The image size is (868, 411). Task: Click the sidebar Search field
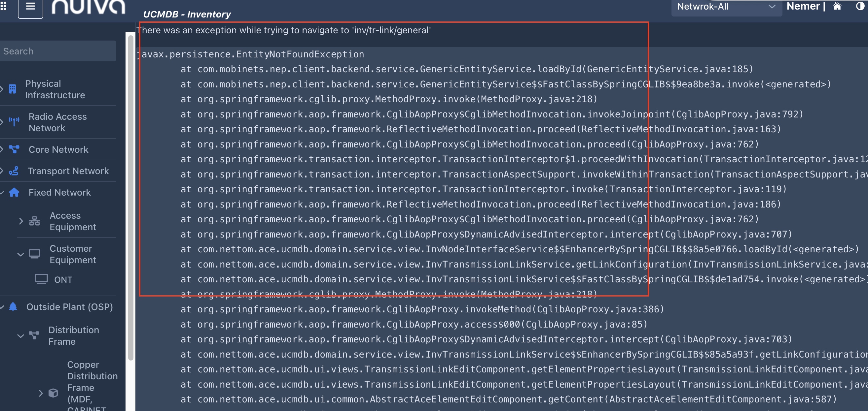tap(57, 51)
